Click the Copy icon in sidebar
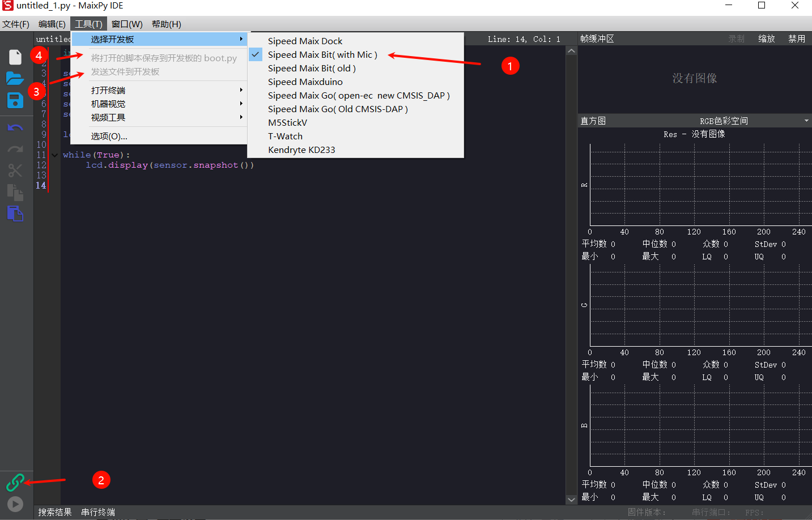The height and width of the screenshot is (520, 812). [x=15, y=192]
